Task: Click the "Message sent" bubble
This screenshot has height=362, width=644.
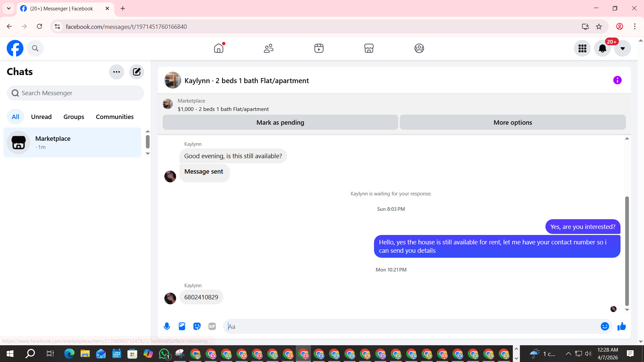Action: (204, 173)
